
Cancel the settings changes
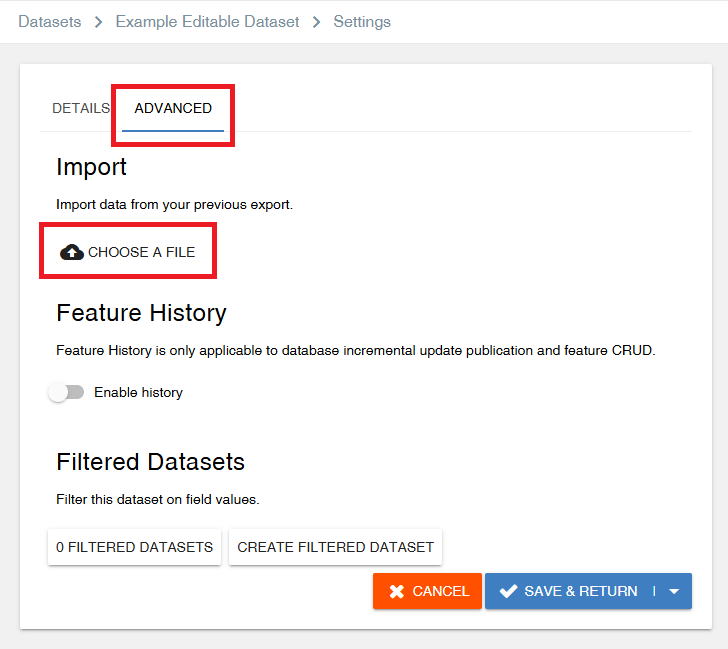coord(427,591)
